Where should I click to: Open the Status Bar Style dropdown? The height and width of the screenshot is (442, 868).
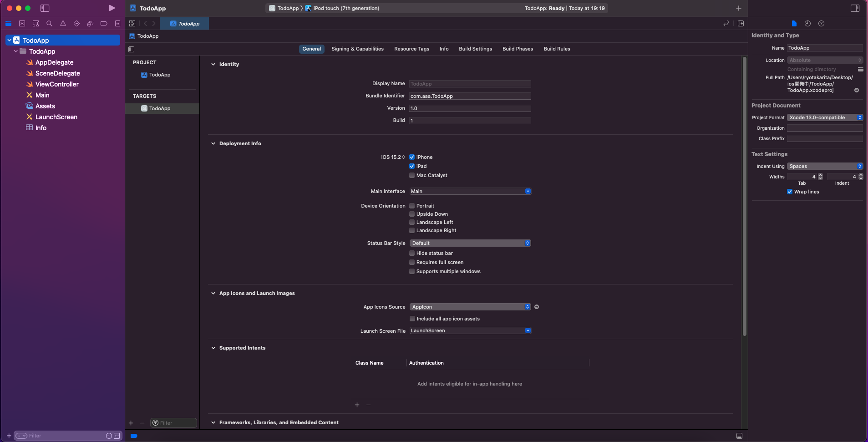pyautogui.click(x=470, y=243)
